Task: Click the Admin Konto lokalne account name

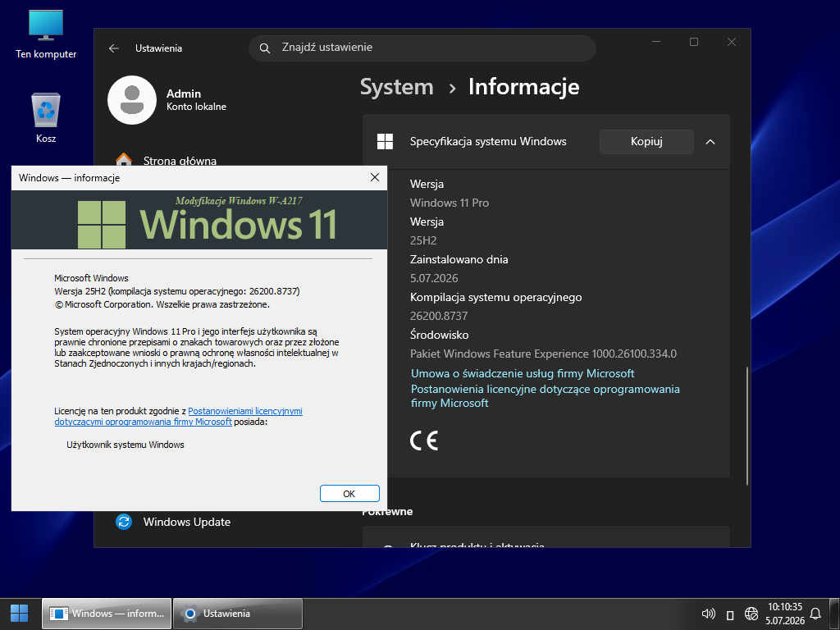Action: [196, 99]
